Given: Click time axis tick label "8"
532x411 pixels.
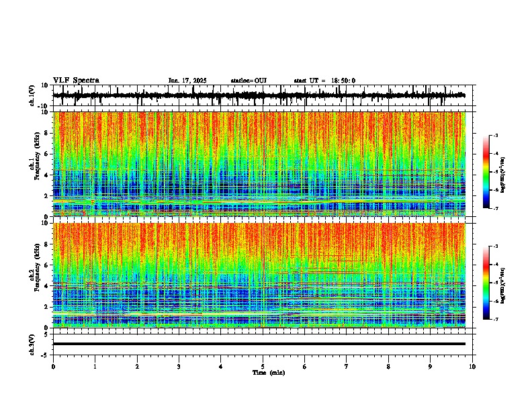Looking at the screenshot, I should (388, 367).
